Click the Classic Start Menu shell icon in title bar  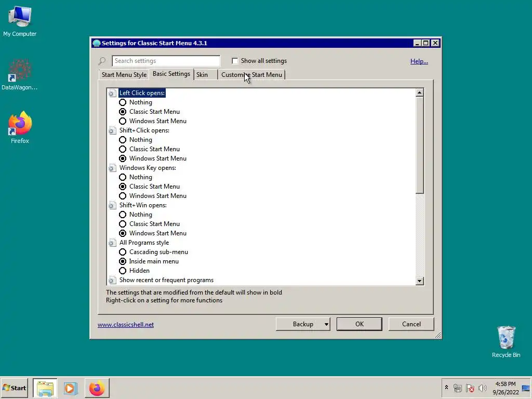click(x=96, y=43)
